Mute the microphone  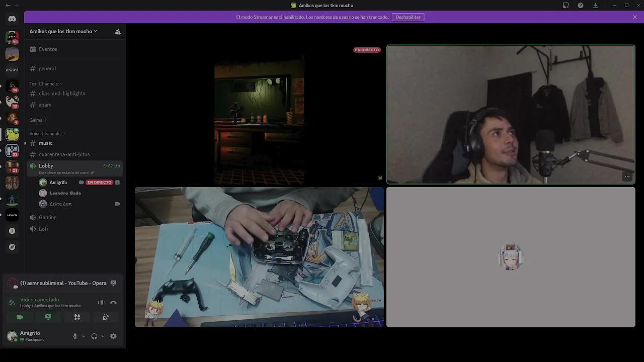click(x=75, y=336)
